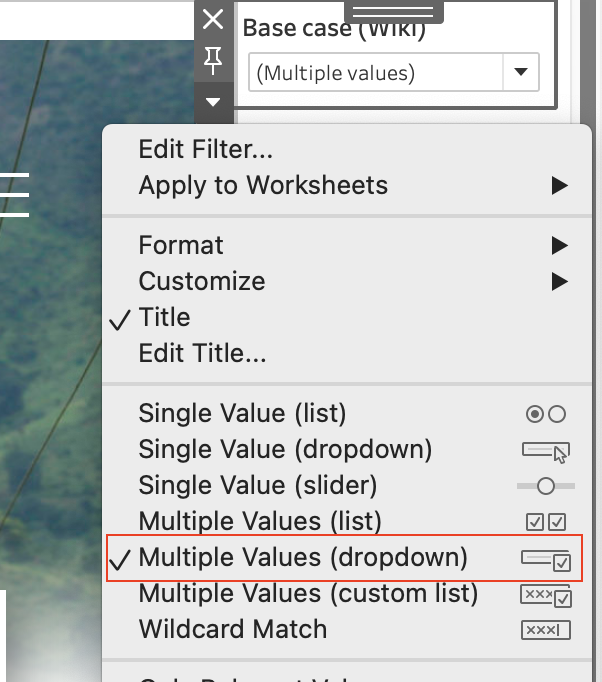Click Multiple Values (list) checkbox icon
This screenshot has height=682, width=602.
click(546, 522)
